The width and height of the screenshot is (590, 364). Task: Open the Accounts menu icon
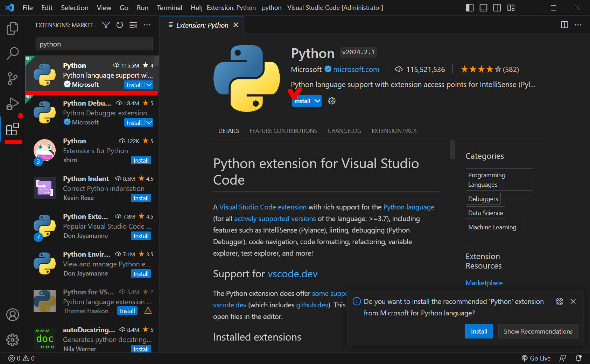pos(12,315)
